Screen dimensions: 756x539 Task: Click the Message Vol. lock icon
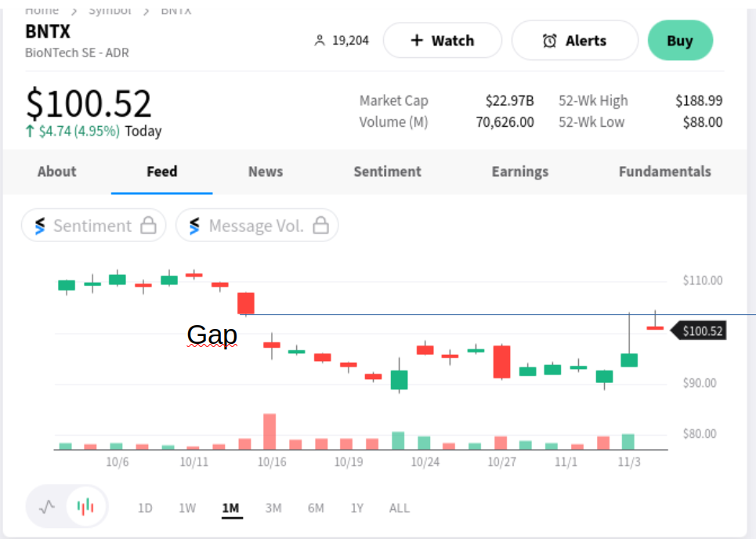point(320,226)
